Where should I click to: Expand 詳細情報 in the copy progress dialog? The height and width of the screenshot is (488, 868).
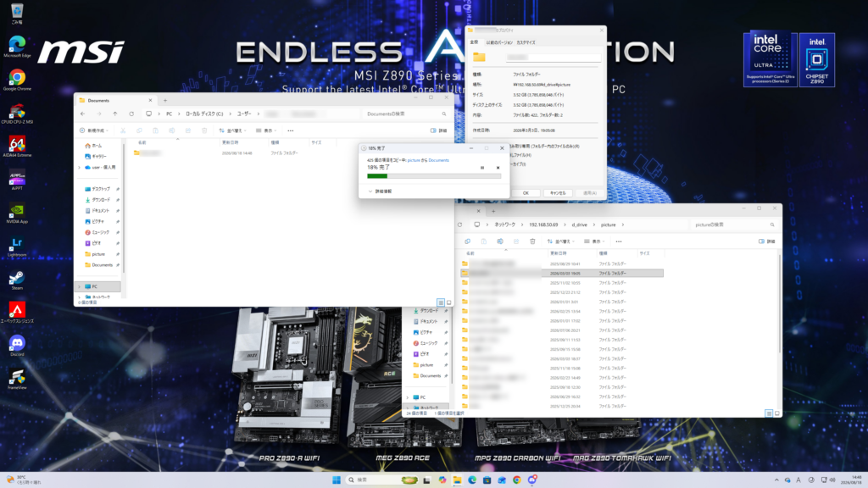pyautogui.click(x=380, y=191)
